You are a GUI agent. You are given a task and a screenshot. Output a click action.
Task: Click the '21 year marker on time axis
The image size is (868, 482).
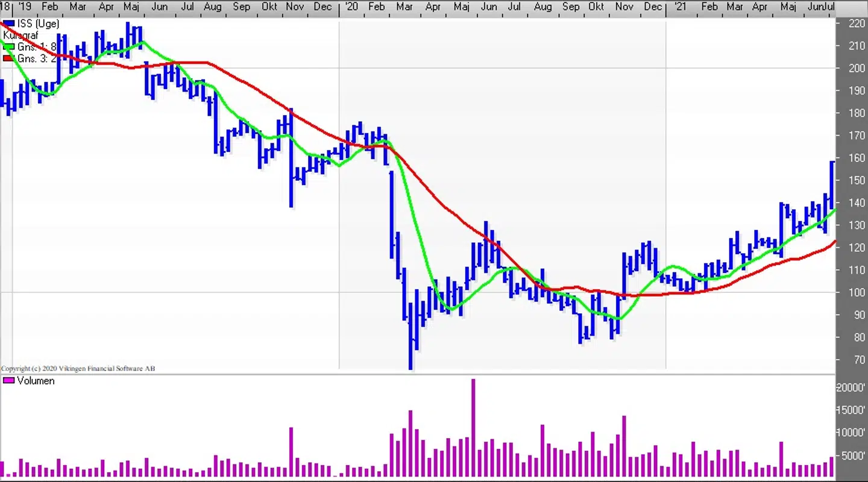tap(679, 7)
